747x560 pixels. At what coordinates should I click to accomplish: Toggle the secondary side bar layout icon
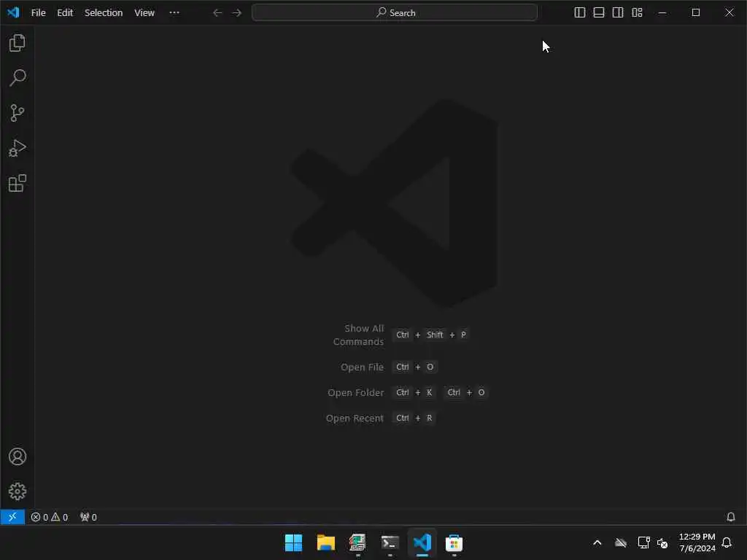coord(618,13)
